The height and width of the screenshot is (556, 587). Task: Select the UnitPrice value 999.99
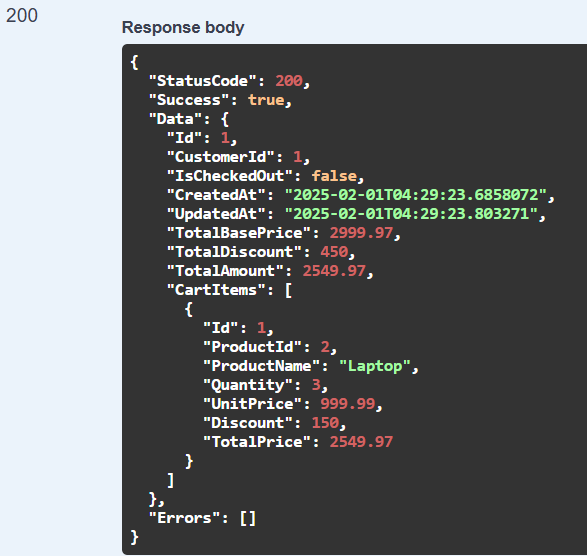[x=347, y=404]
